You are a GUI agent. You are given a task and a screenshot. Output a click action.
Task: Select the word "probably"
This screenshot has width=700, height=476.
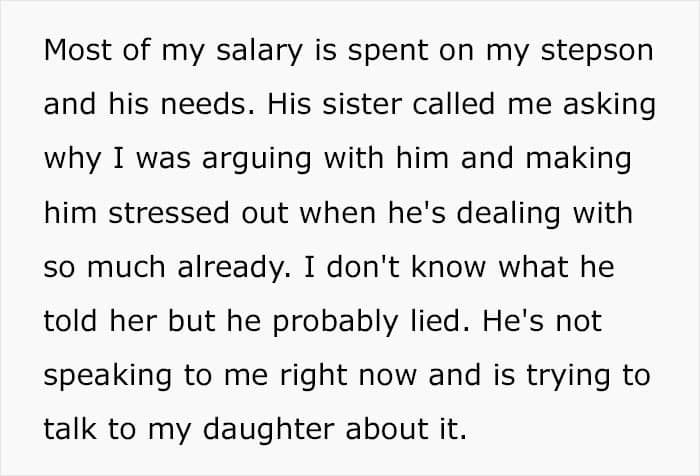pyautogui.click(x=335, y=323)
